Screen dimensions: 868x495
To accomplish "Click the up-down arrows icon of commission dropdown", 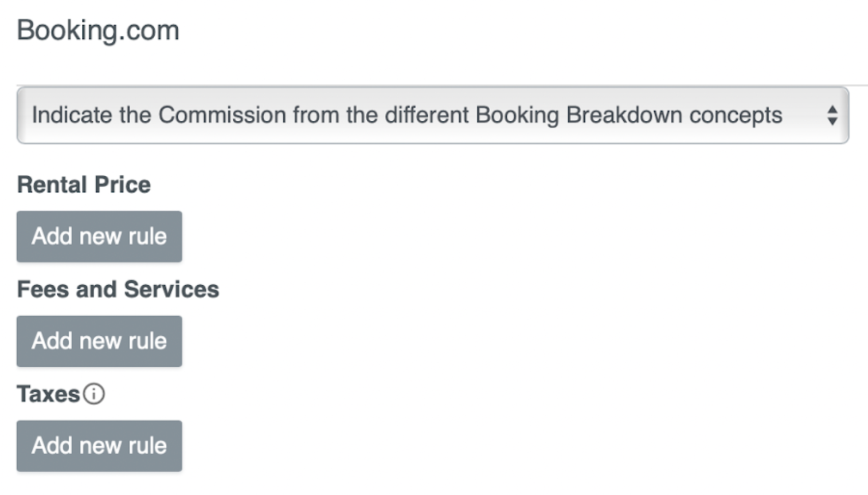I will (832, 115).
